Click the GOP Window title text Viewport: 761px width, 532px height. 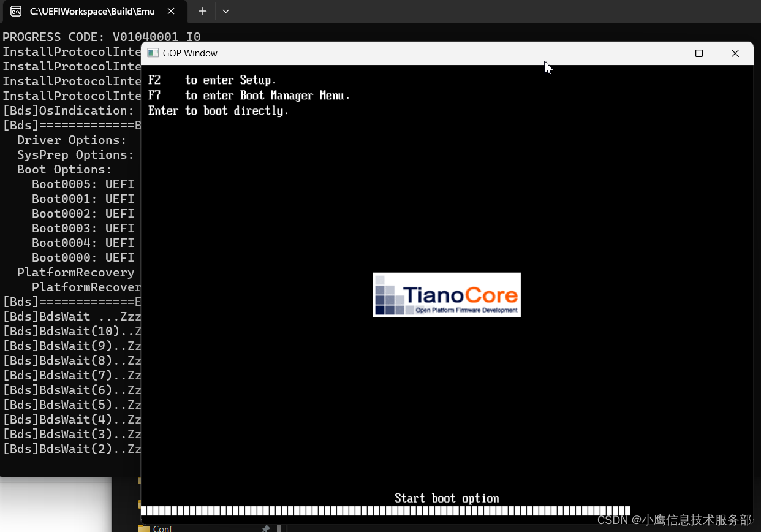190,53
